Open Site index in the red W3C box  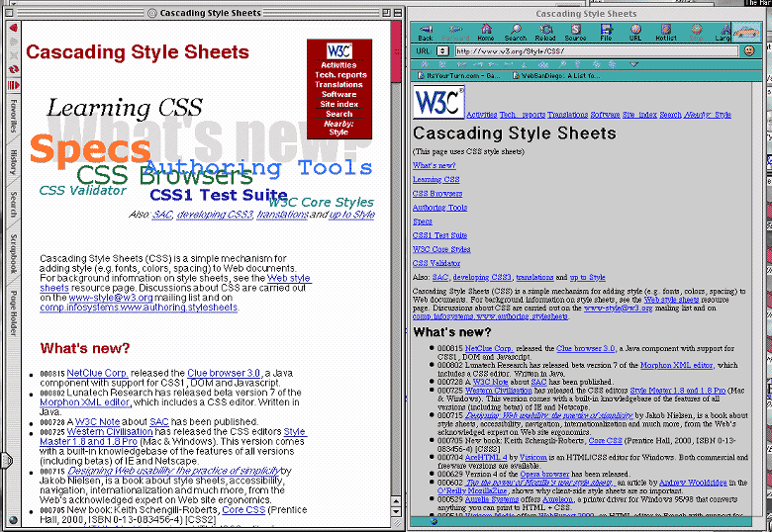coord(339,104)
